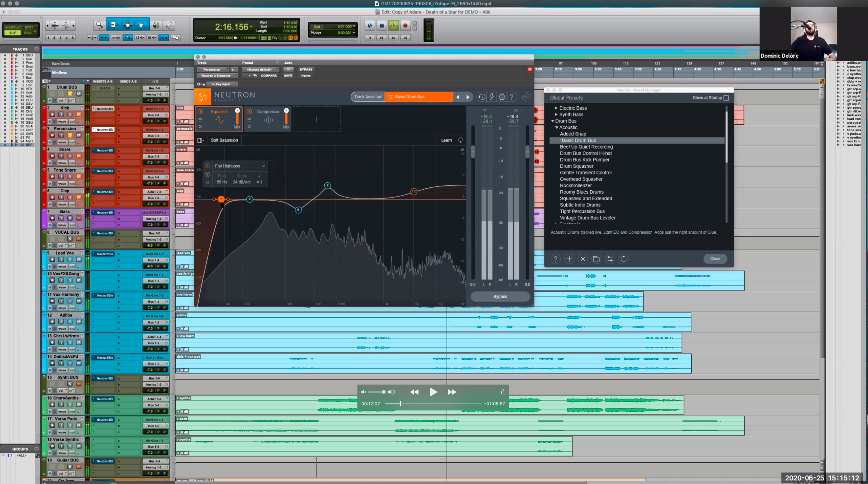Click the Pro Tools Record button

[x=405, y=25]
